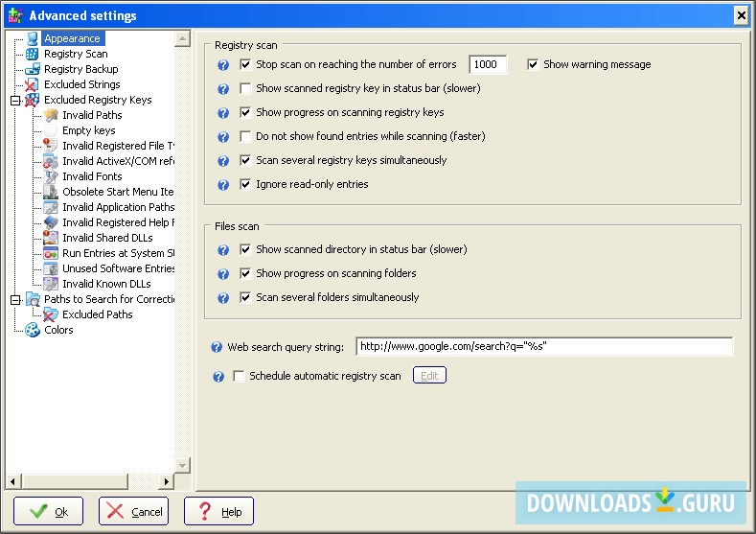Click the Help button

tap(218, 511)
